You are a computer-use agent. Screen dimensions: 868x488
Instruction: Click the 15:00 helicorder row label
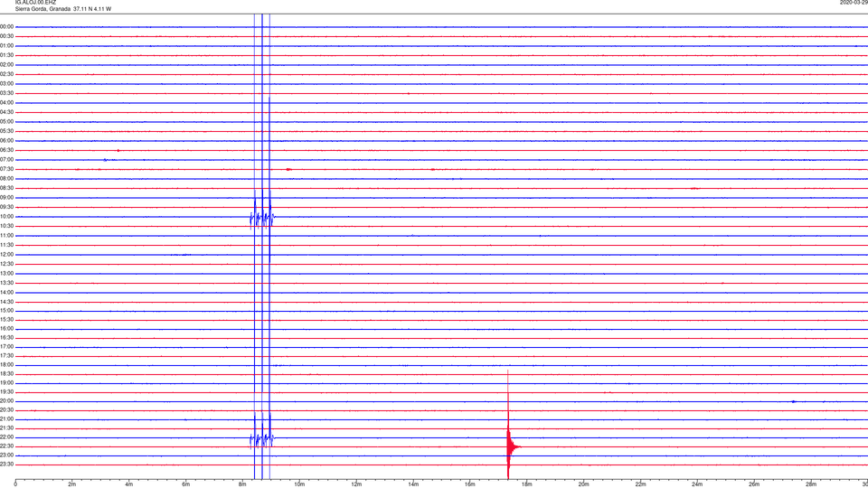tap(7, 311)
